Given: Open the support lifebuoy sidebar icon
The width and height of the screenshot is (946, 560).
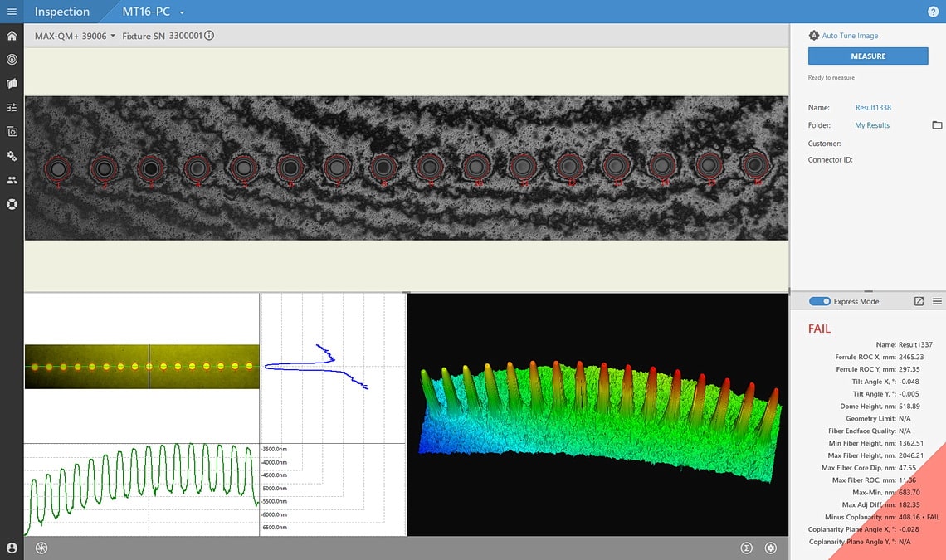Looking at the screenshot, I should 12,204.
